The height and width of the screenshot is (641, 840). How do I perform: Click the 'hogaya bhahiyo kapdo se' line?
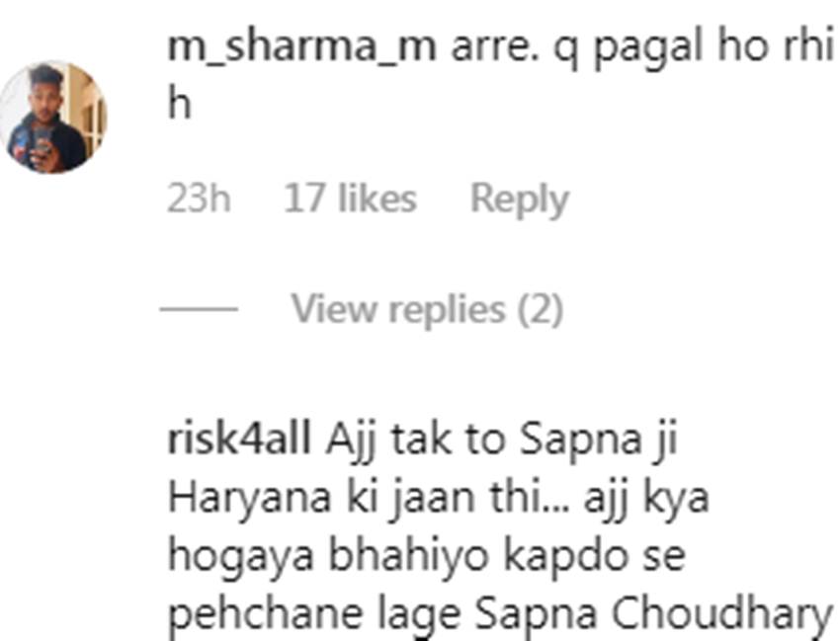point(427,556)
